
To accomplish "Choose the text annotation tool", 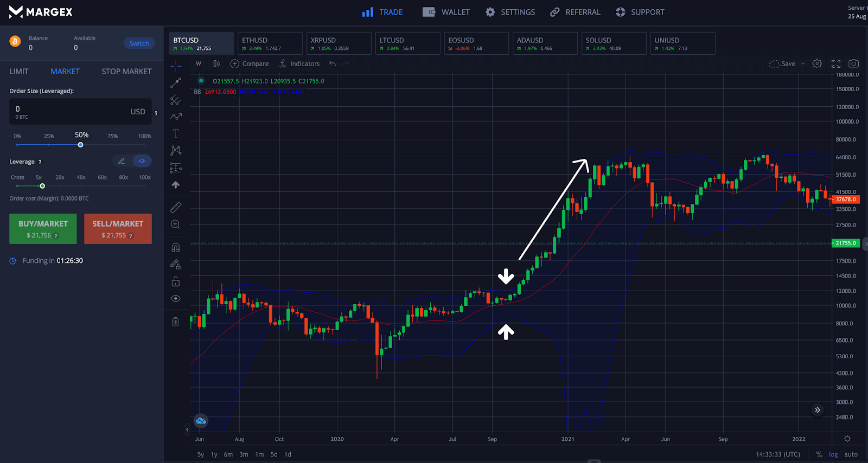I will pyautogui.click(x=176, y=134).
